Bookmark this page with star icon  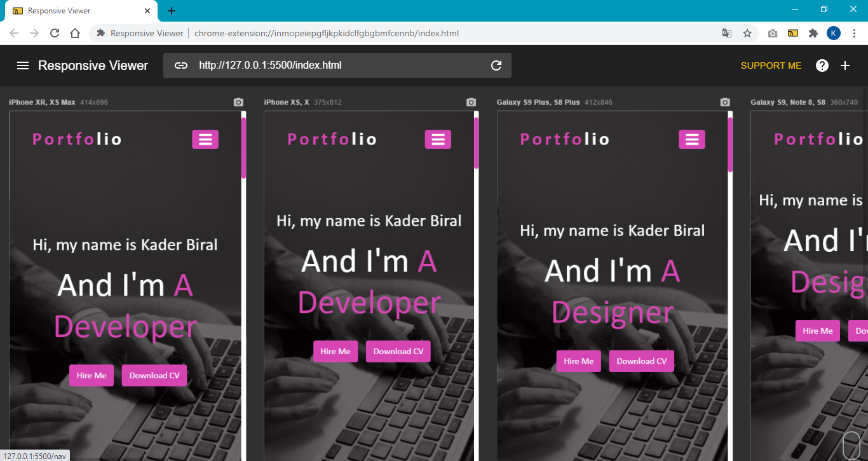pos(747,33)
